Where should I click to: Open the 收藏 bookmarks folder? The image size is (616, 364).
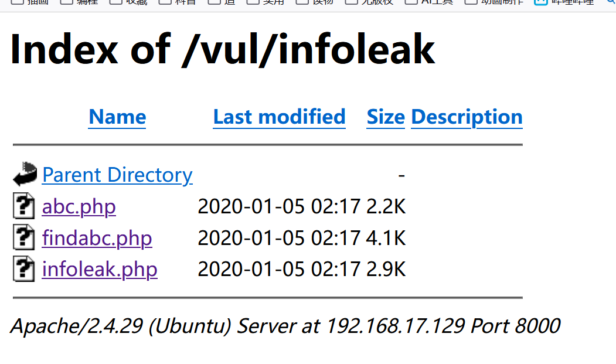coord(134,2)
